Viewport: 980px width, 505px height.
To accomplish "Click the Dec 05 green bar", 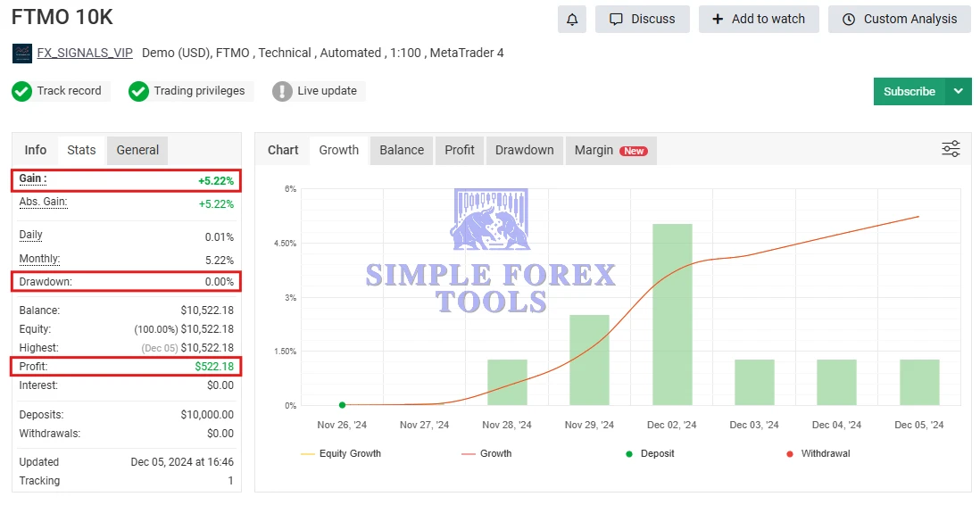I will pyautogui.click(x=919, y=383).
